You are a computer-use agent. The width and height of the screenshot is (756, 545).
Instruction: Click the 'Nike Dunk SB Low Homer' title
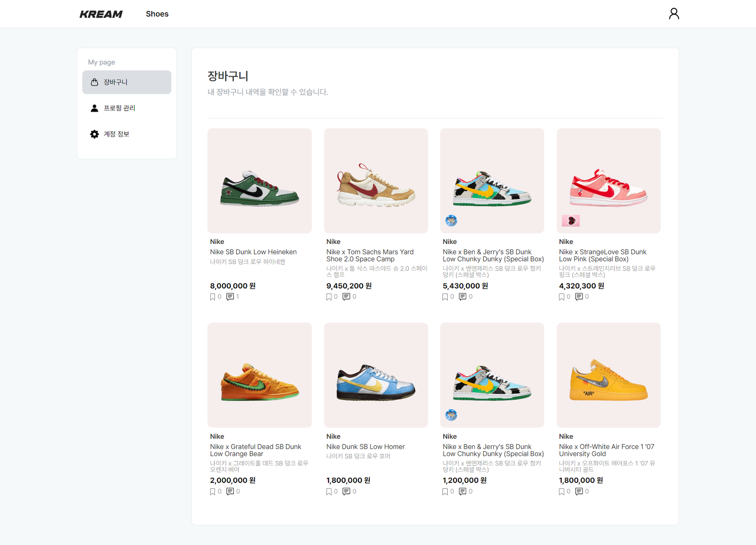coord(366,447)
